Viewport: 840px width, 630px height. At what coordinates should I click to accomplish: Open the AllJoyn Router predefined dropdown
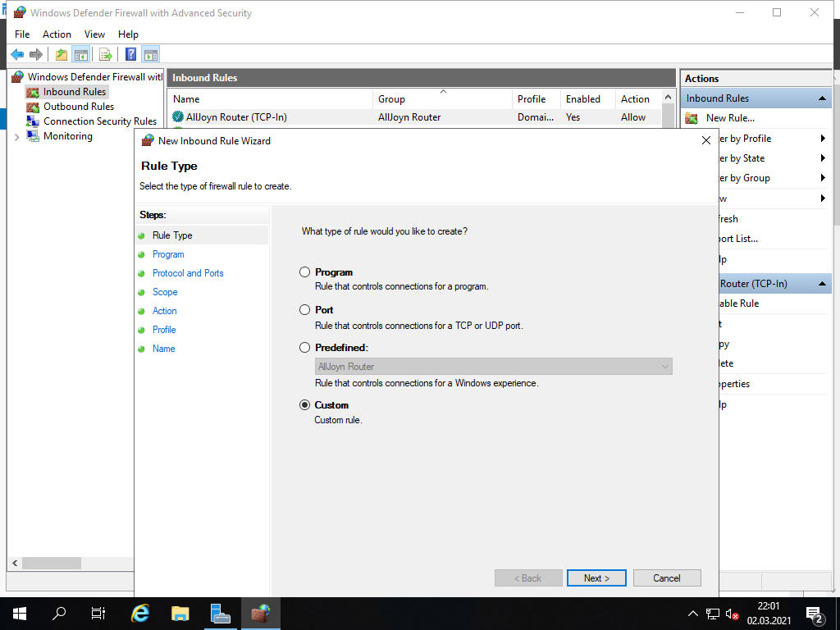pyautogui.click(x=493, y=367)
